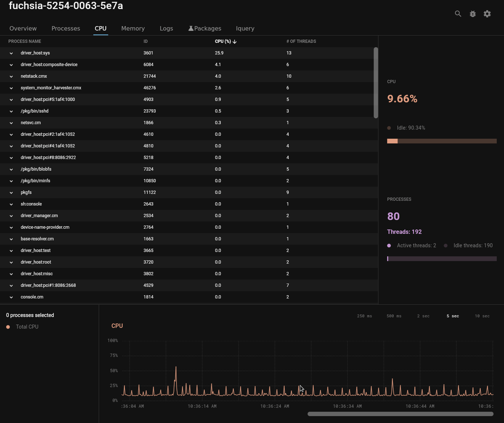504x423 pixels.
Task: Sort by # of Threads column header
Action: point(301,41)
